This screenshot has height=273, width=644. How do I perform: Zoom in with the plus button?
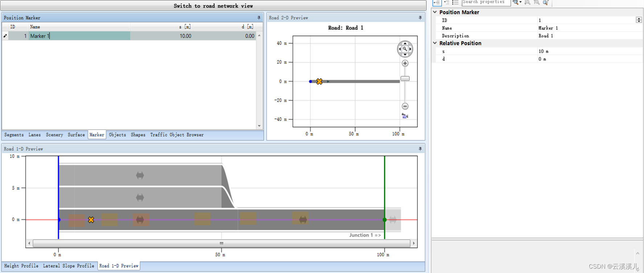pos(405,63)
